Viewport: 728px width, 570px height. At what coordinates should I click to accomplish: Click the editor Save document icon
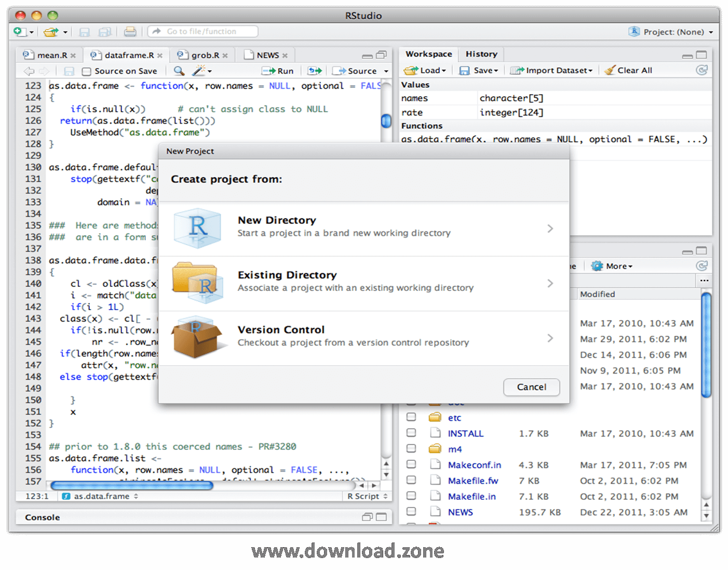(x=69, y=71)
